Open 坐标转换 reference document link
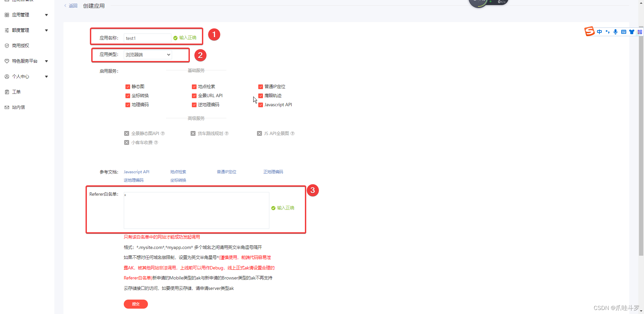The image size is (644, 314). point(178,180)
